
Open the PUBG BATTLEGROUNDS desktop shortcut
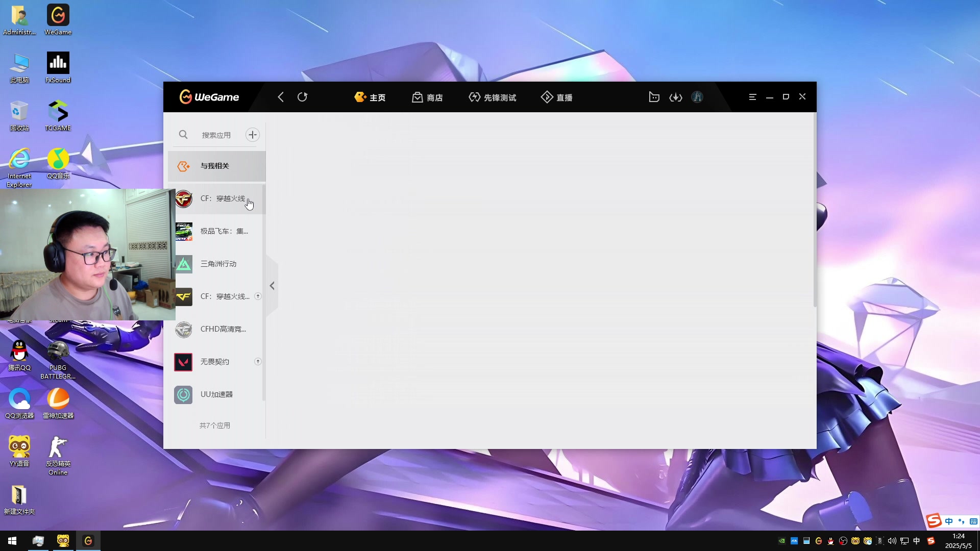(x=58, y=360)
